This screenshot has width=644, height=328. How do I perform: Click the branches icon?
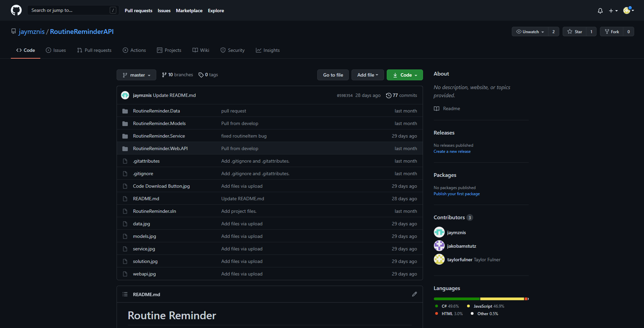coord(164,75)
